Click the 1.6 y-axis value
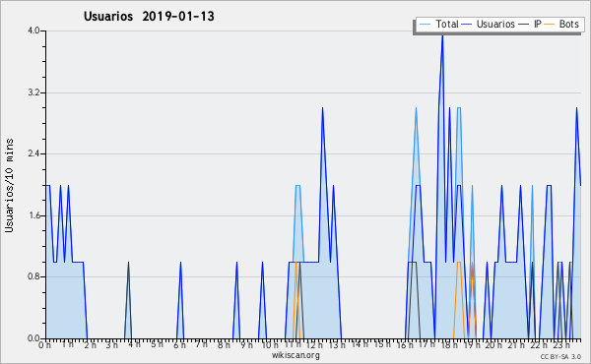 [x=33, y=215]
